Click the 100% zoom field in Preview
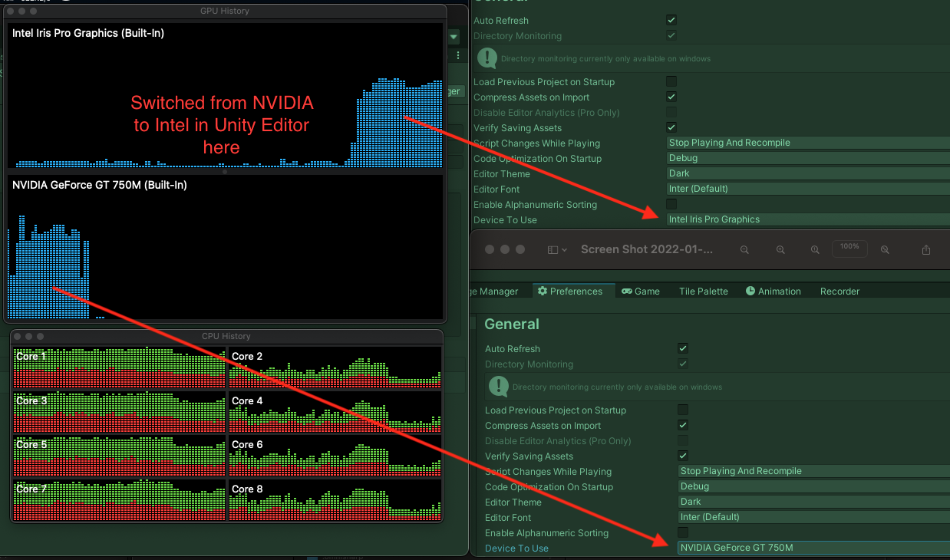Screen dimensions: 950x560 849,248
